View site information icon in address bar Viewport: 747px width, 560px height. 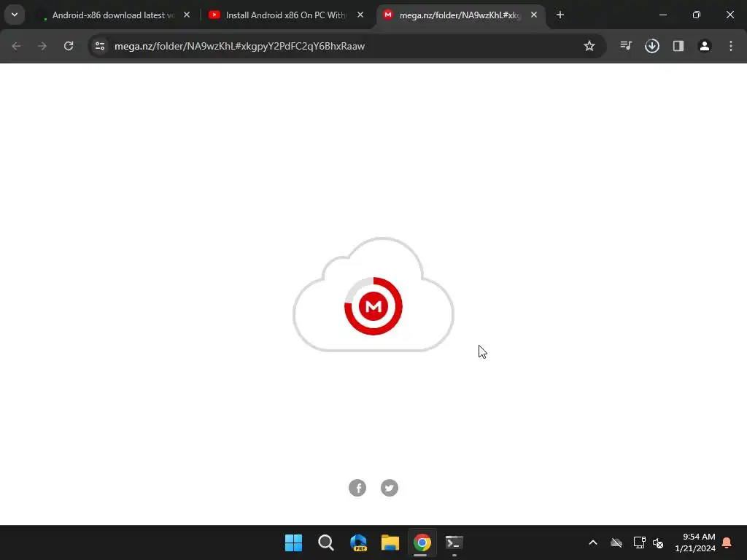100,46
